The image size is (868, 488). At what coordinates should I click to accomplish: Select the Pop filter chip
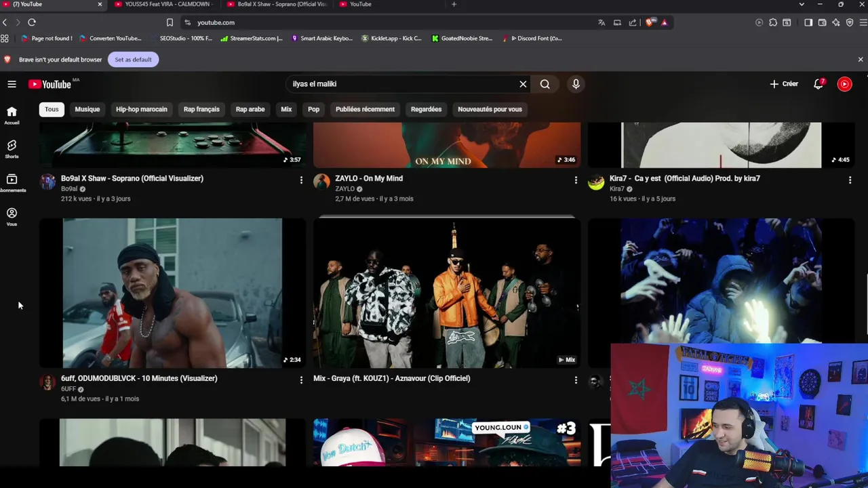click(313, 109)
